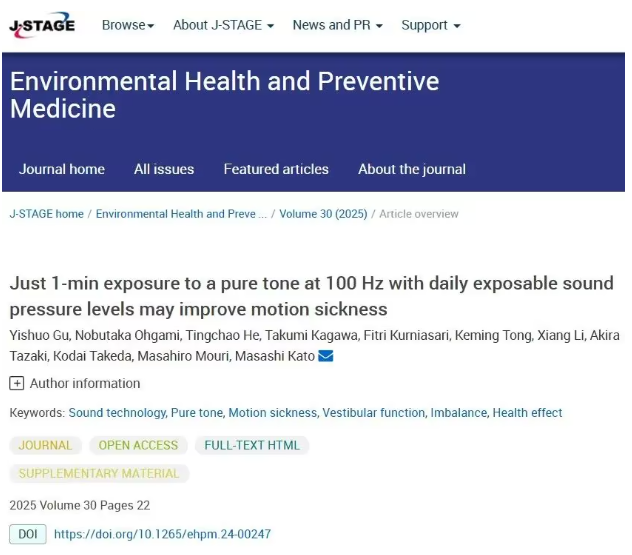Image resolution: width=632 pixels, height=555 pixels.
Task: Click the FULL-TEXT HTML badge
Action: click(x=252, y=445)
